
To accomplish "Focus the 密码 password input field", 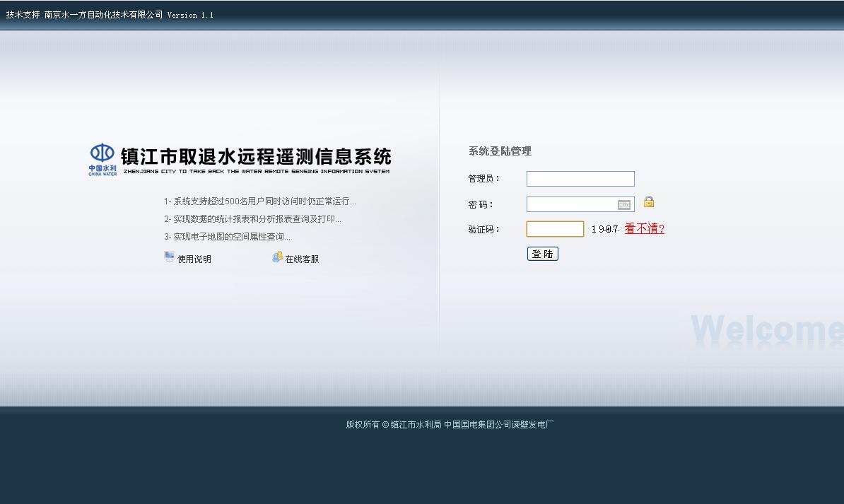I will [580, 204].
